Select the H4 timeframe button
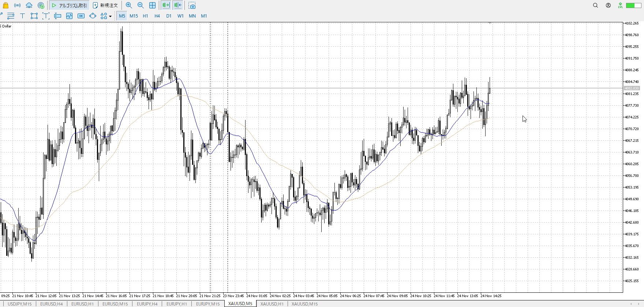The width and height of the screenshot is (644, 307). click(157, 16)
